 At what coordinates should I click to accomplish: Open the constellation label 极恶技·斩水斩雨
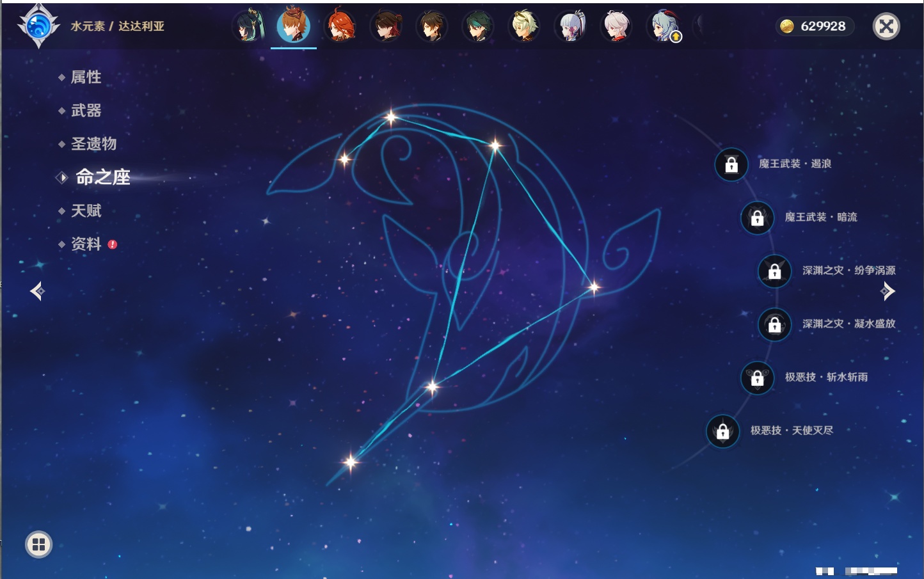(x=826, y=377)
